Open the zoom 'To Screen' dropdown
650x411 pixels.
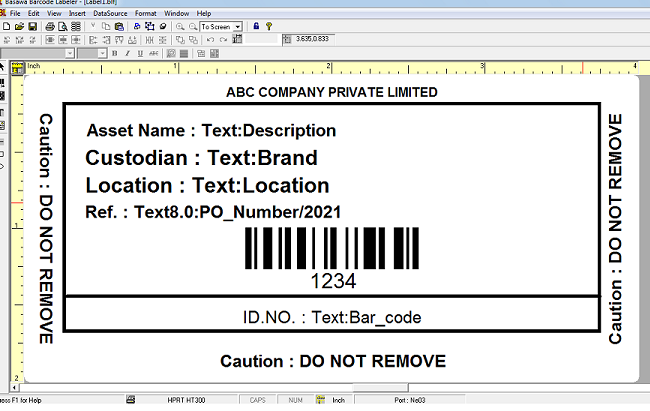[x=238, y=27]
